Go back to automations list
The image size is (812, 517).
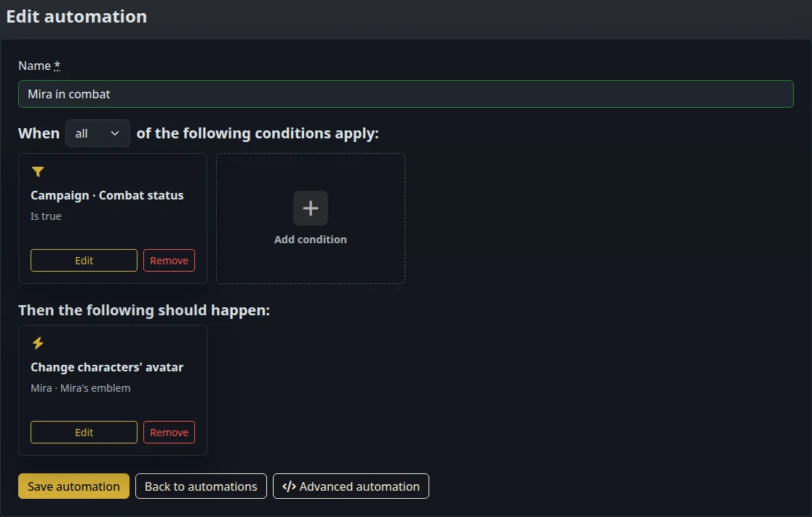pyautogui.click(x=201, y=486)
